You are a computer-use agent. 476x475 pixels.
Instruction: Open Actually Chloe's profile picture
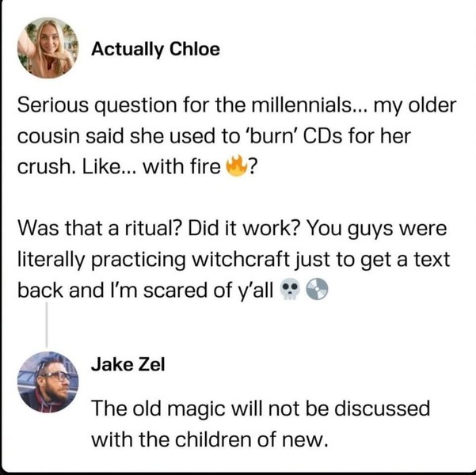(47, 48)
